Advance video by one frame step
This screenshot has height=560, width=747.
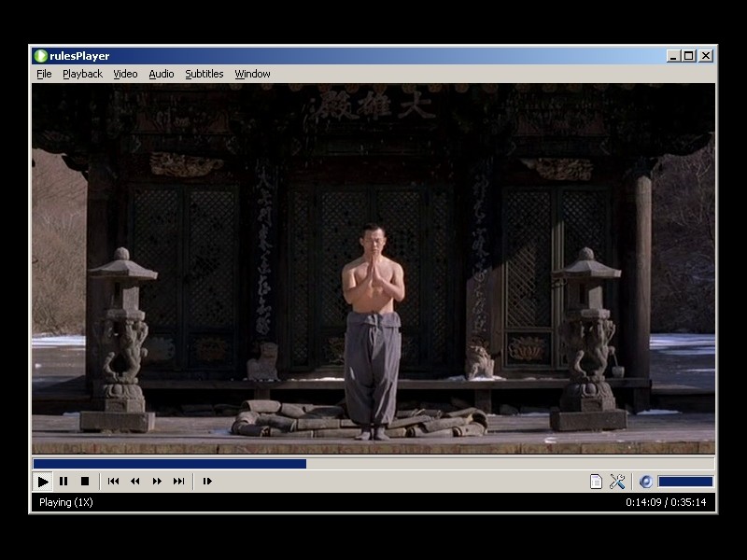[207, 482]
